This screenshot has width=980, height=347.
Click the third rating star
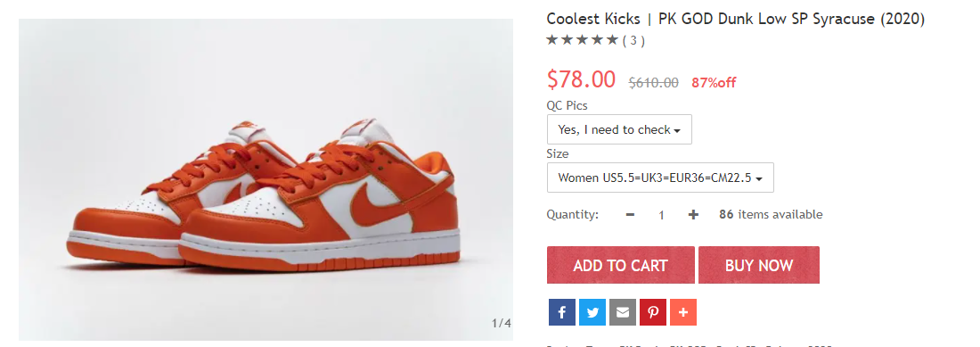tap(583, 40)
